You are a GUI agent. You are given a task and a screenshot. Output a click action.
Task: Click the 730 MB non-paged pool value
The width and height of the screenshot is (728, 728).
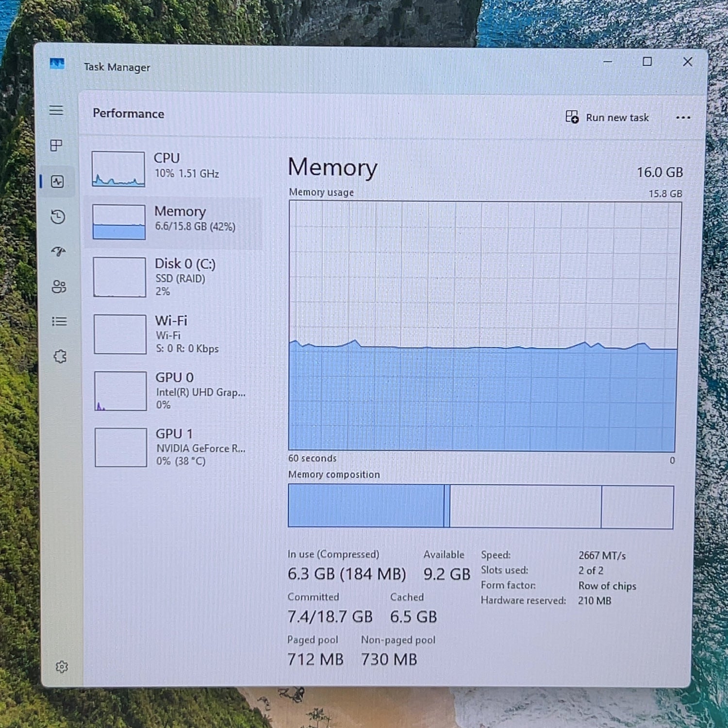(389, 660)
